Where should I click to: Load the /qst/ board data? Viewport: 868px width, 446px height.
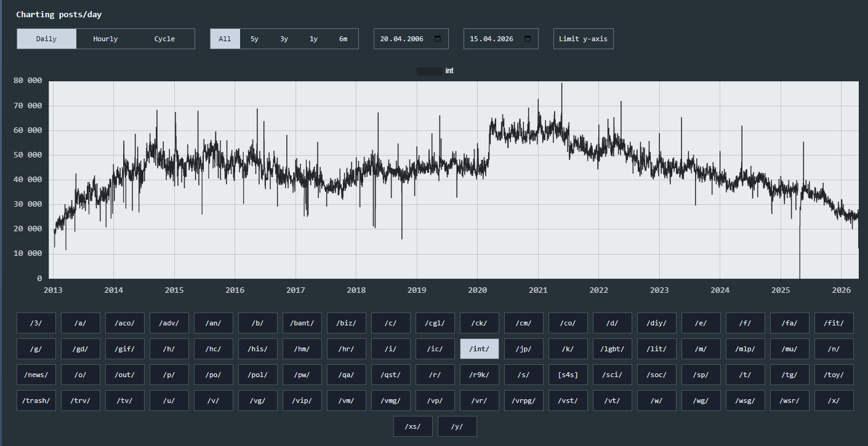pos(392,375)
